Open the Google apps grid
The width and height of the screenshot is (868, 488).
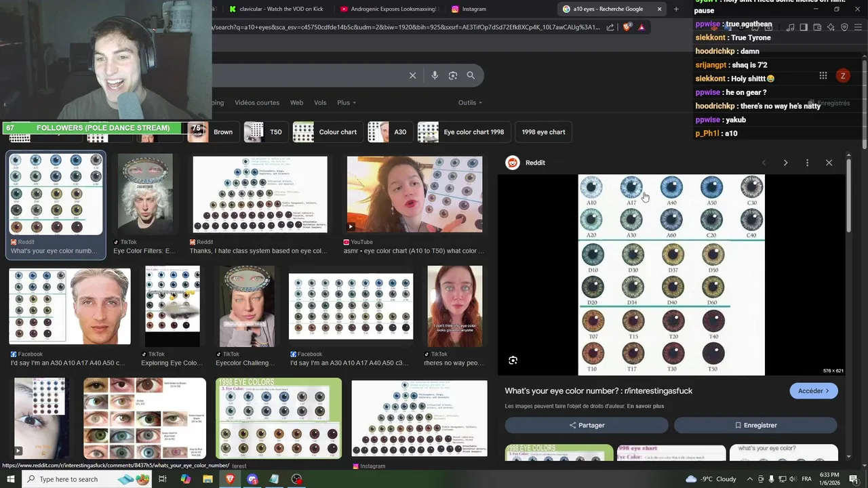[x=823, y=76]
